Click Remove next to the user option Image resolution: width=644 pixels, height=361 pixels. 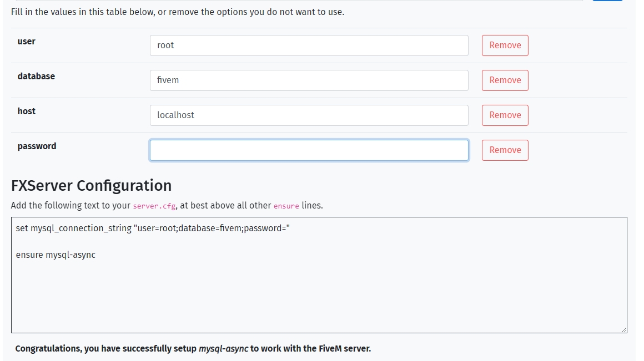(x=504, y=45)
